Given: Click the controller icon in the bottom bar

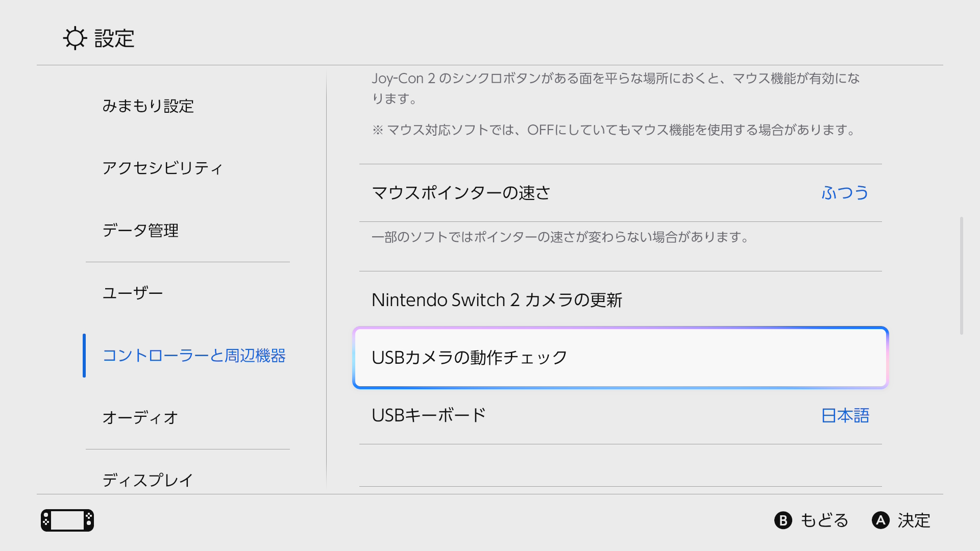Looking at the screenshot, I should pyautogui.click(x=67, y=520).
